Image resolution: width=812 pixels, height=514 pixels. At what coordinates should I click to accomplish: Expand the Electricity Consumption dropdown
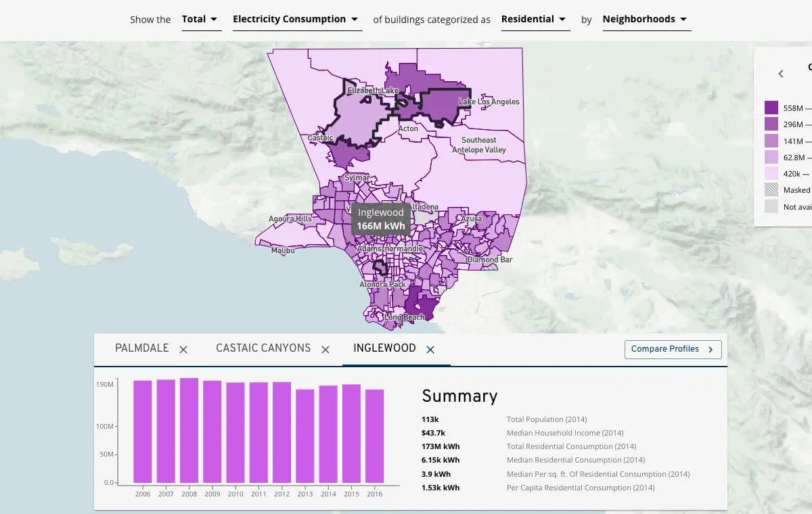click(296, 20)
